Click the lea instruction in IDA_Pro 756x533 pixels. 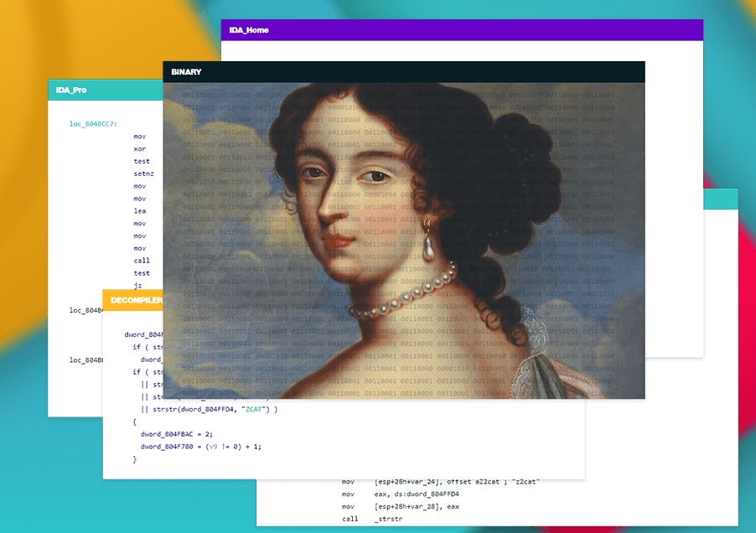tap(139, 211)
